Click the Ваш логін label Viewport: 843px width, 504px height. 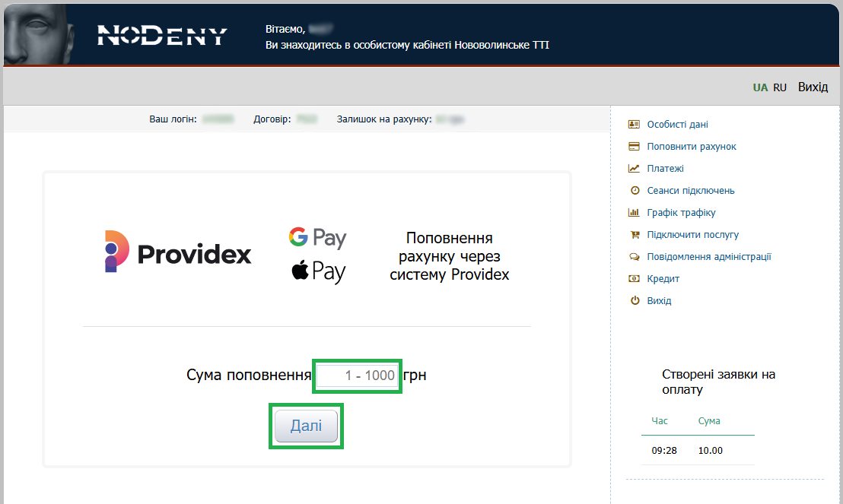pyautogui.click(x=173, y=119)
